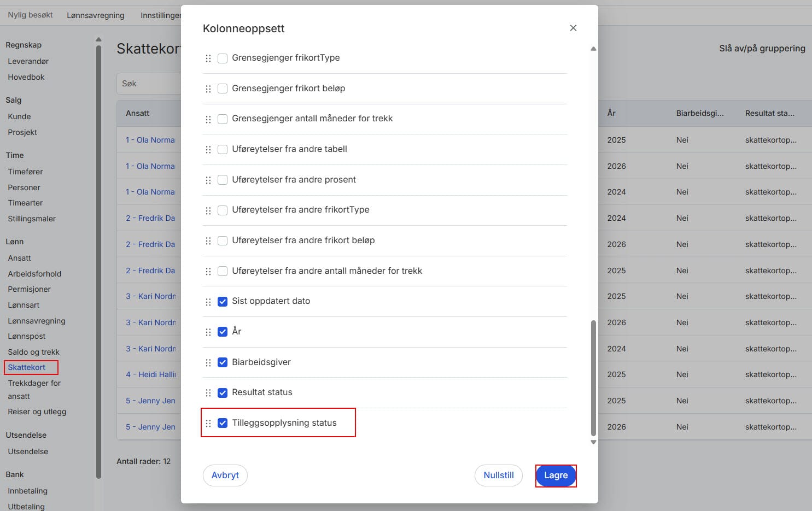Click drag handle next to År row

pyautogui.click(x=208, y=332)
